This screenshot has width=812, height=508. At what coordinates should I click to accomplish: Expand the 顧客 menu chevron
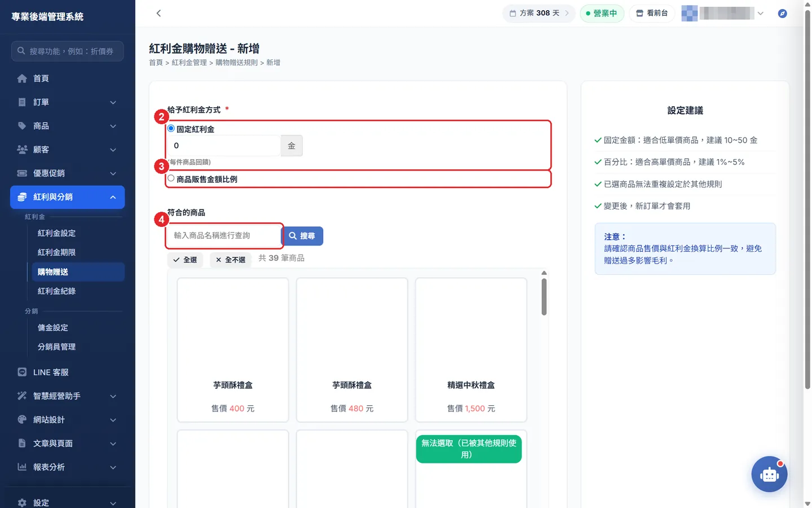click(x=113, y=150)
